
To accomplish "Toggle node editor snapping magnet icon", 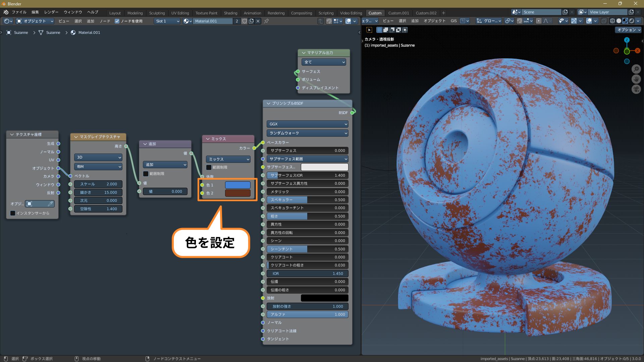I will [329, 21].
